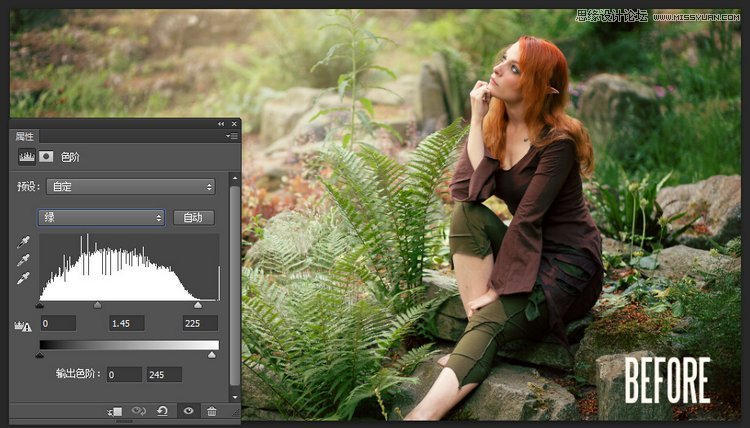Click the output white slider handle
This screenshot has width=750, height=428.
[212, 355]
